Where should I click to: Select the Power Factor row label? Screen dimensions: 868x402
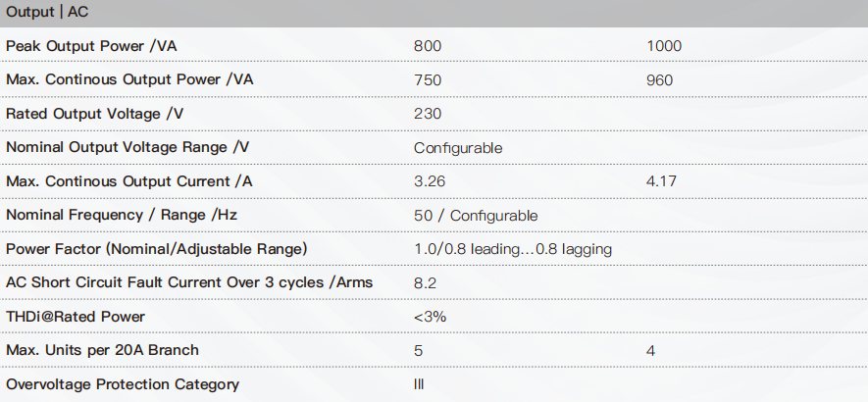(156, 249)
